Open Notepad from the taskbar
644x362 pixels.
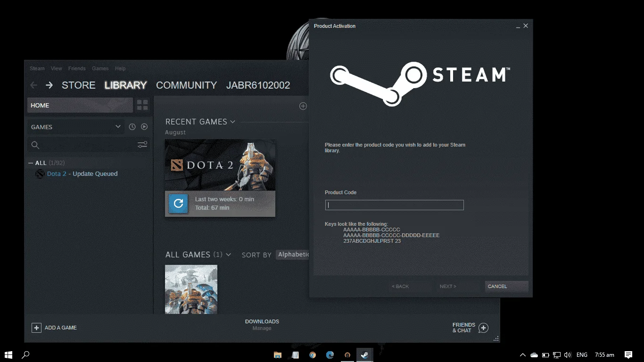click(x=296, y=355)
